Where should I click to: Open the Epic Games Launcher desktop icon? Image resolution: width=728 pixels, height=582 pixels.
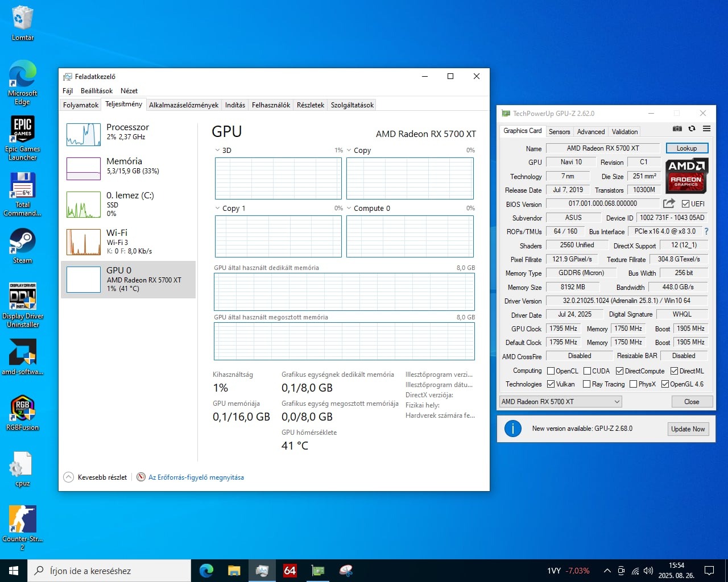click(x=22, y=138)
